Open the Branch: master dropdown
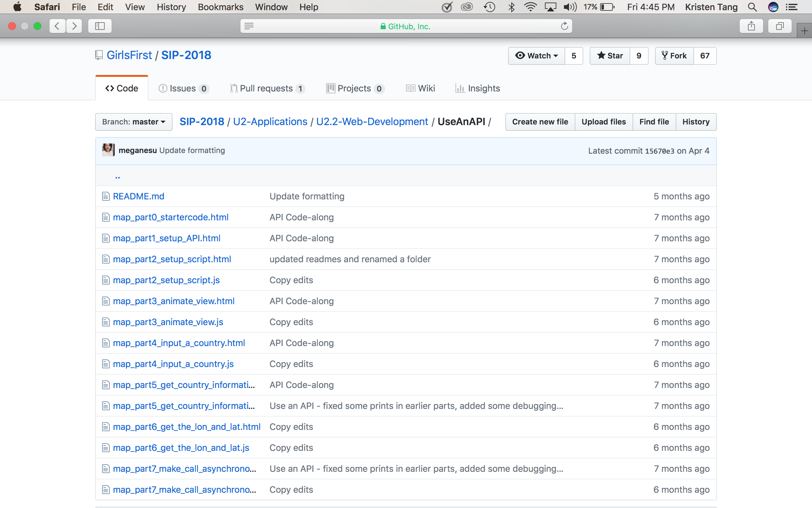The image size is (812, 508). click(134, 122)
